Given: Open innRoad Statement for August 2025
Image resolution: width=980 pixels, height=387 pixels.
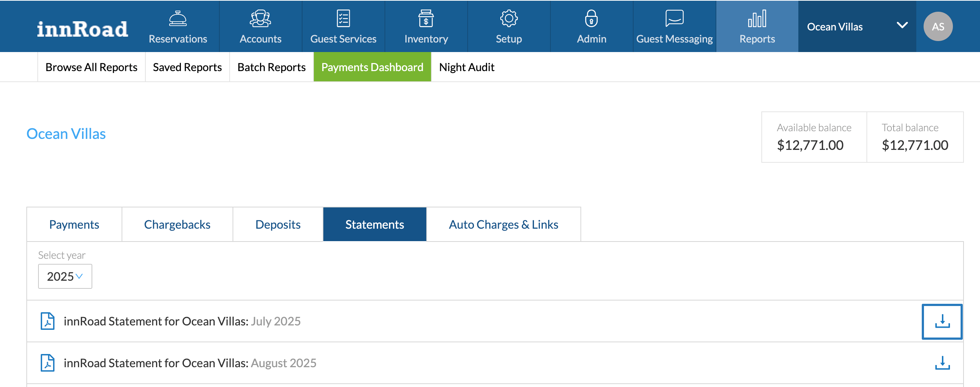Looking at the screenshot, I should coord(190,363).
